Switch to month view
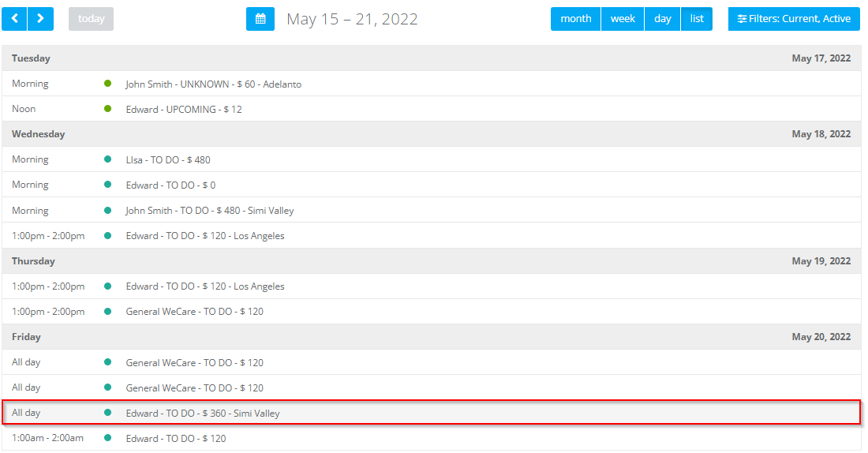Screen dimensions: 868x453 [576, 19]
